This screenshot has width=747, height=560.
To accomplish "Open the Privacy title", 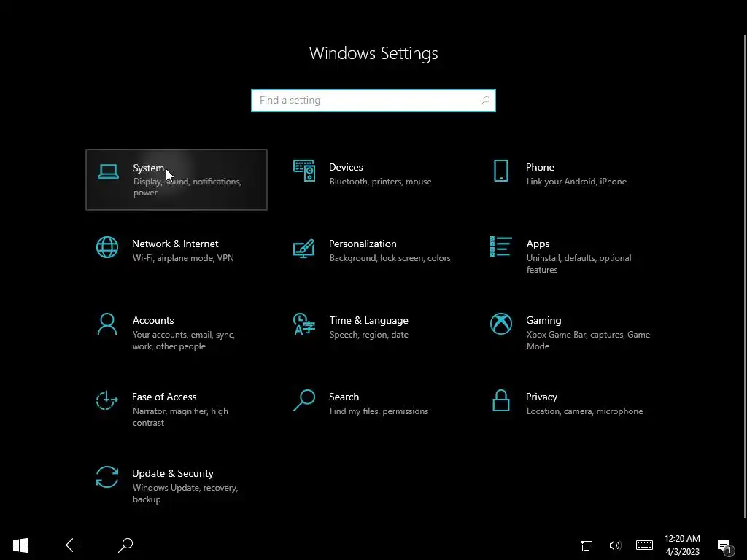I will tap(541, 397).
